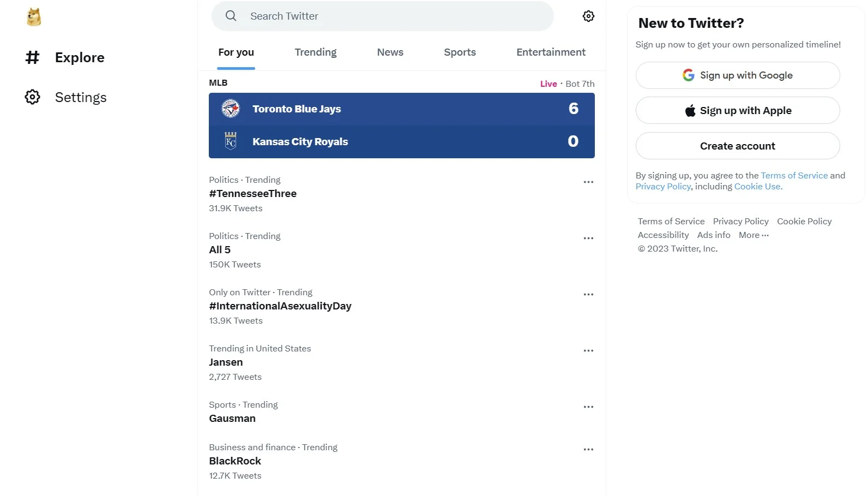Click the Kansas City Royals team logo
This screenshot has height=495, width=868.
tap(231, 141)
